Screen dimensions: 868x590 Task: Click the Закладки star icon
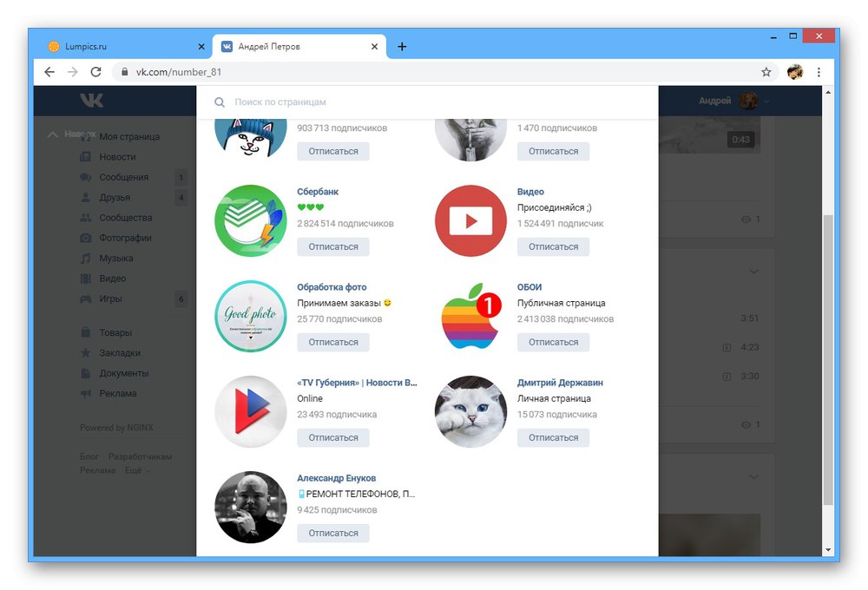tap(86, 352)
